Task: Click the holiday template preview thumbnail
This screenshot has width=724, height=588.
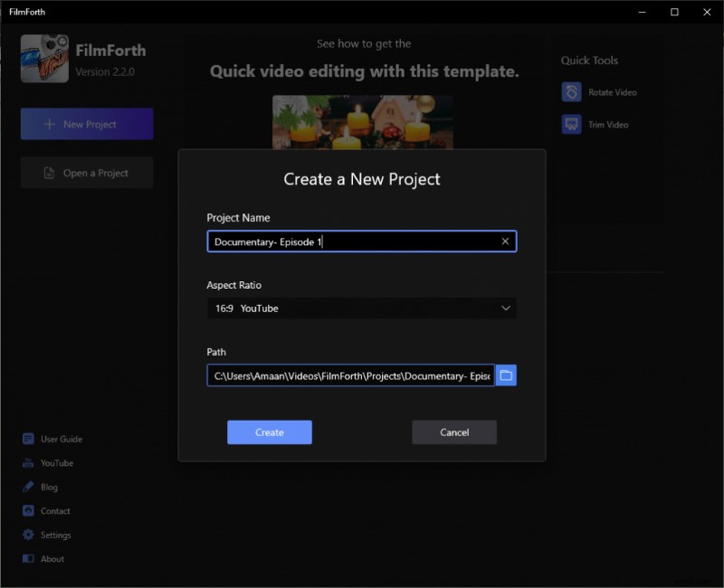Action: click(x=362, y=122)
